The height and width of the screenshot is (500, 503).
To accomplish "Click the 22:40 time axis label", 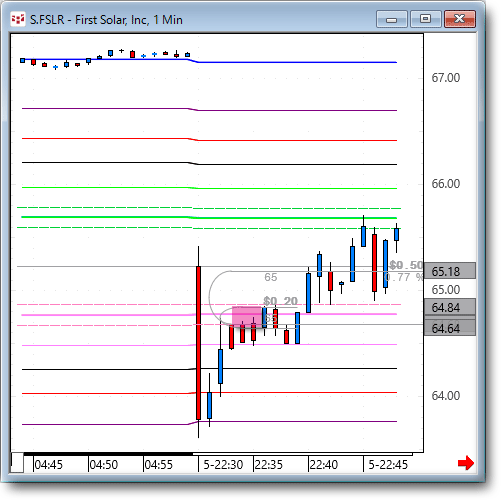I will click(324, 464).
